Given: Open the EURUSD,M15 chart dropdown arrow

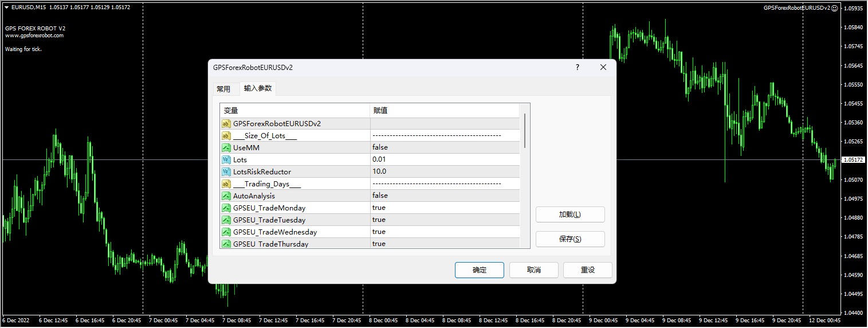Looking at the screenshot, I should tap(6, 7).
